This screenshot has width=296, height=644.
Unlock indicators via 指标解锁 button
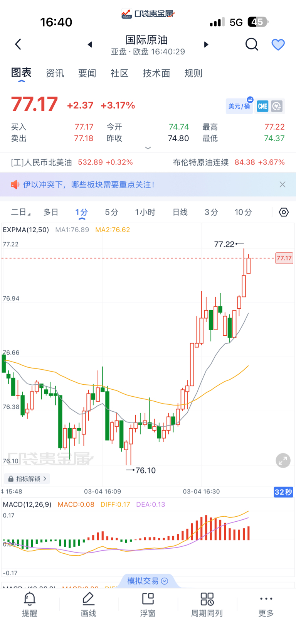click(27, 479)
